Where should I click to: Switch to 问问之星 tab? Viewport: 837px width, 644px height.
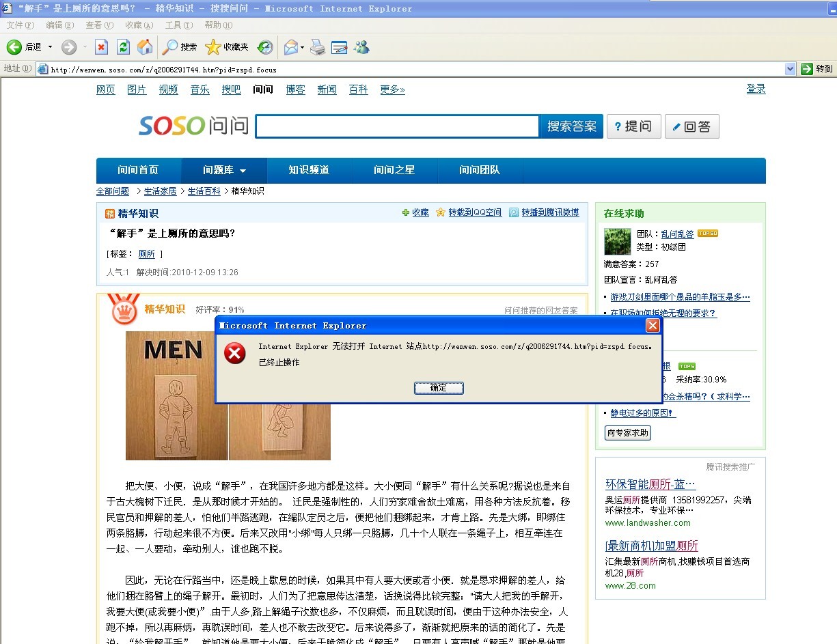click(x=394, y=170)
